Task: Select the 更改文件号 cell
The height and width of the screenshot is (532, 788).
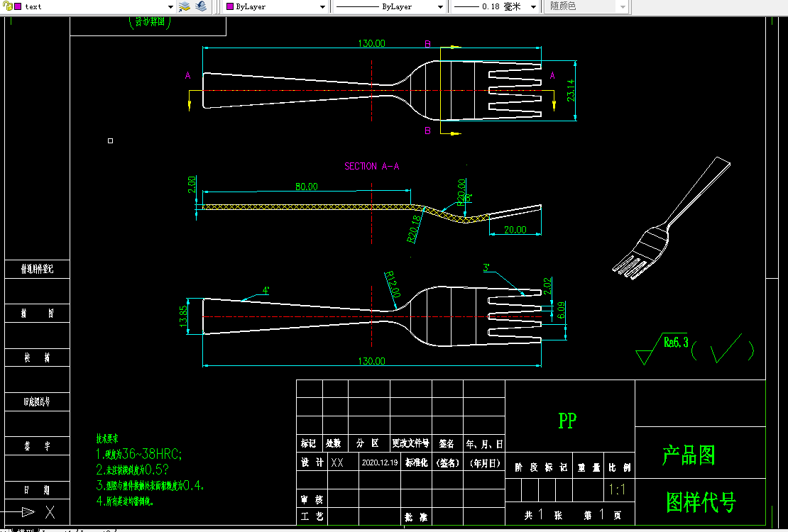Action: (x=410, y=443)
